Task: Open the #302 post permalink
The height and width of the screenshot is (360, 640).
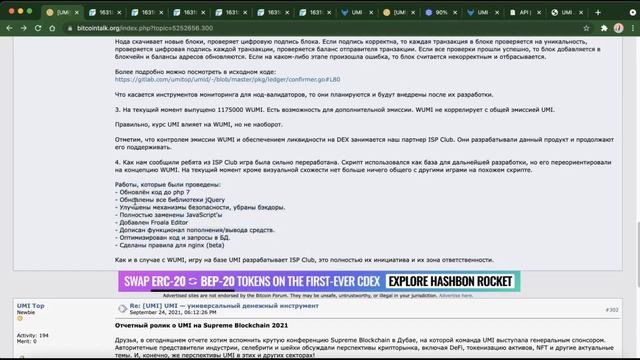Action: pos(612,310)
